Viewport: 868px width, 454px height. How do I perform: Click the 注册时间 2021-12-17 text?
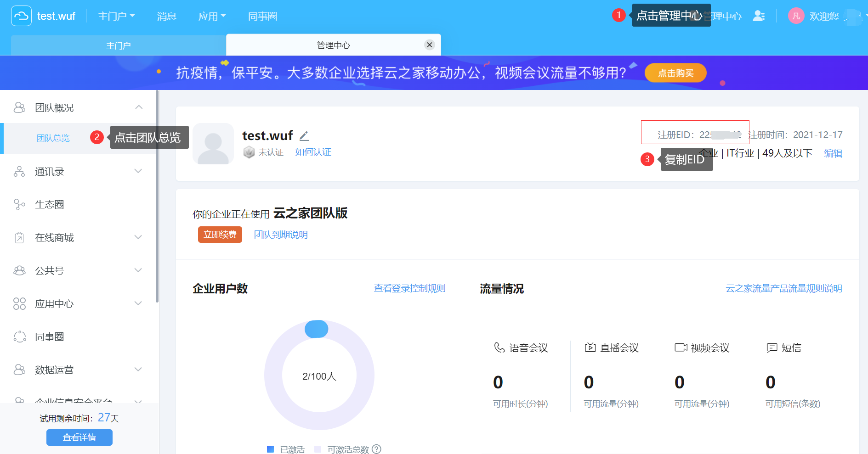(x=795, y=135)
